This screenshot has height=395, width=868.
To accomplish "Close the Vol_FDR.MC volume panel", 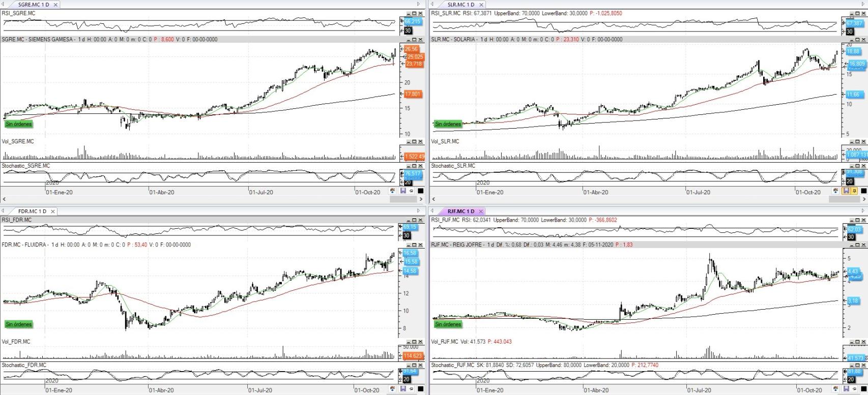I will pyautogui.click(x=421, y=342).
